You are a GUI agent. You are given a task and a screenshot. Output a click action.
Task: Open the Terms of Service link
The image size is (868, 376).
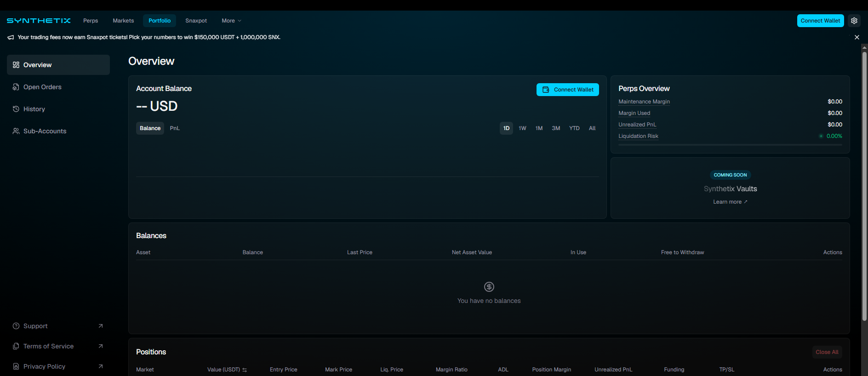pyautogui.click(x=58, y=346)
